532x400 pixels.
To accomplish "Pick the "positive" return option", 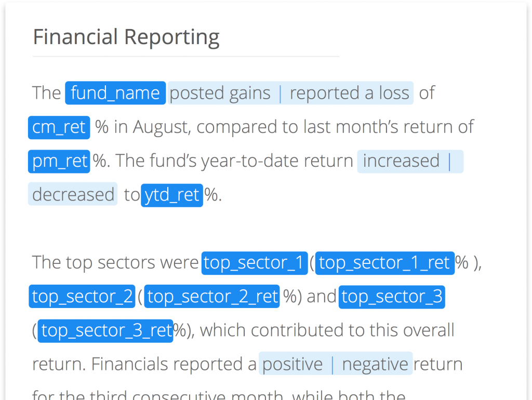I will click(292, 364).
